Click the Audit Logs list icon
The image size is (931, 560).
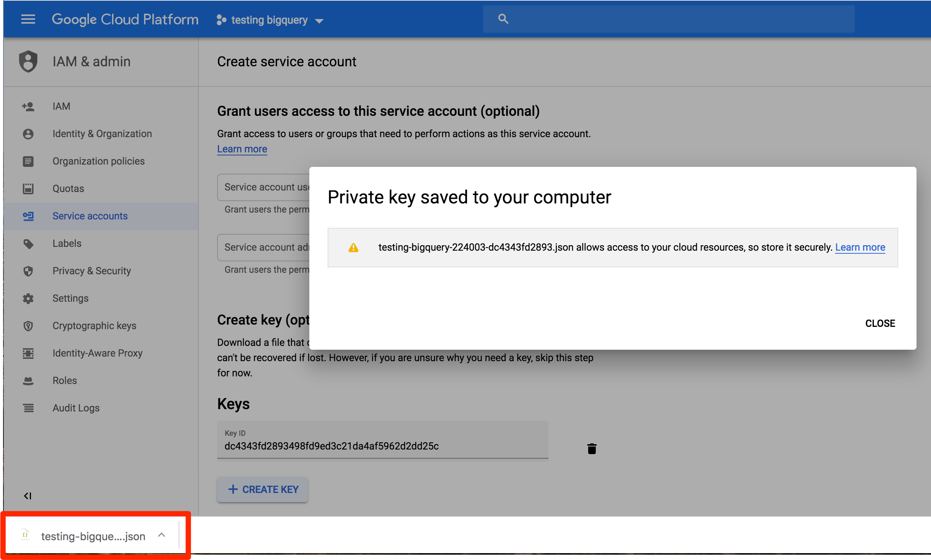pos(28,408)
